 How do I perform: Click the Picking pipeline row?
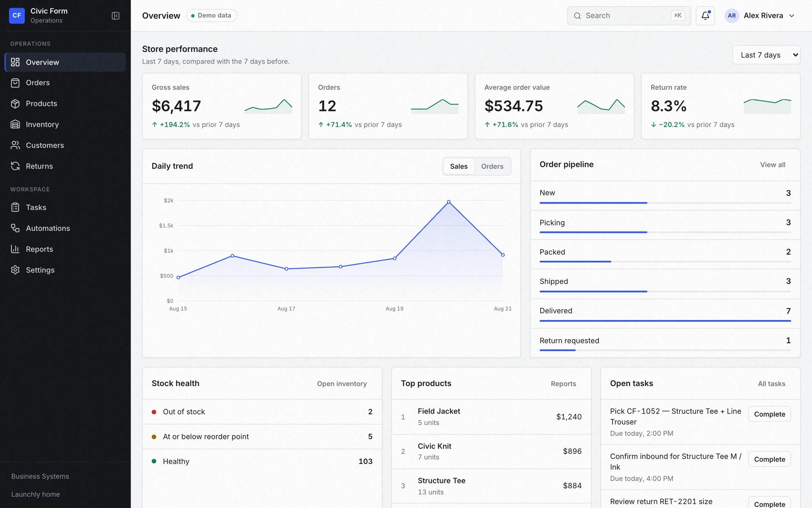(x=665, y=225)
